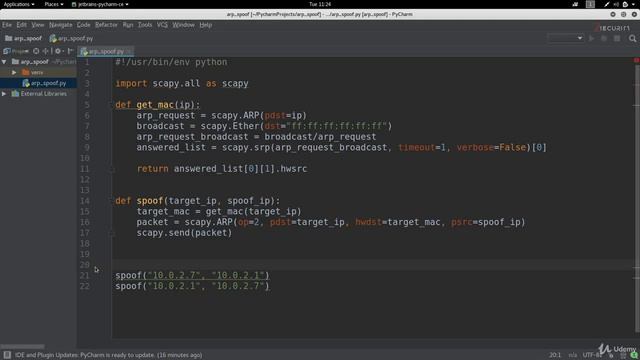640x360 pixels.
Task: Click the Stop button in the top toolbar
Action: pyautogui.click(x=617, y=38)
